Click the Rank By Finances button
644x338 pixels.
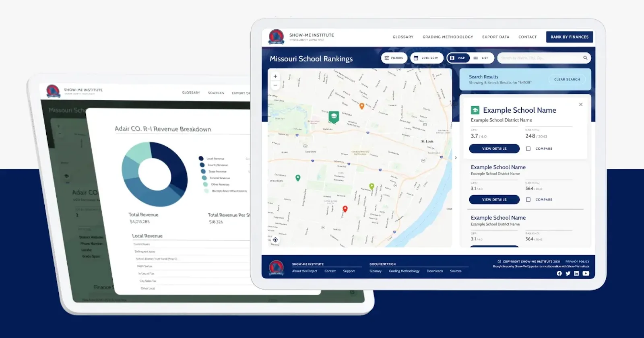[x=569, y=37]
